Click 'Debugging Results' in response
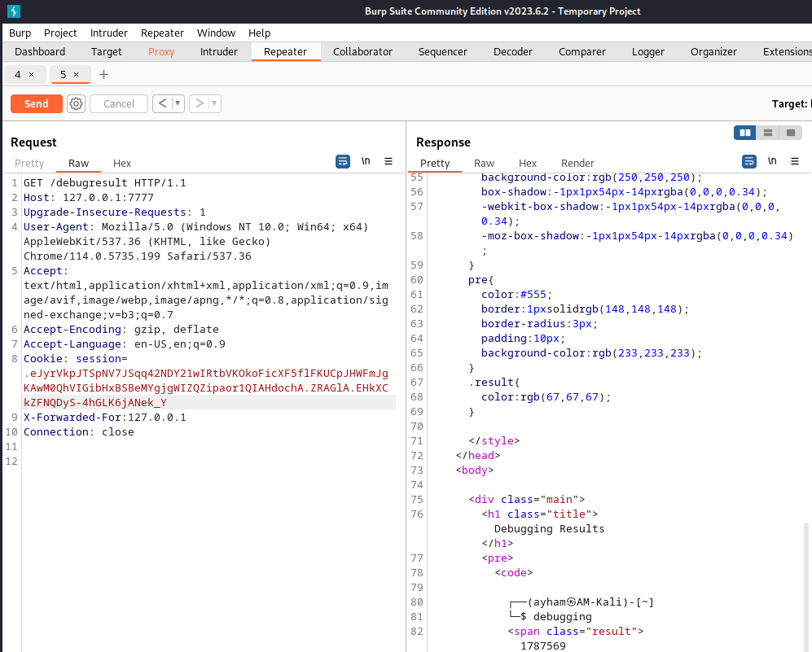812x652 pixels. coord(549,528)
